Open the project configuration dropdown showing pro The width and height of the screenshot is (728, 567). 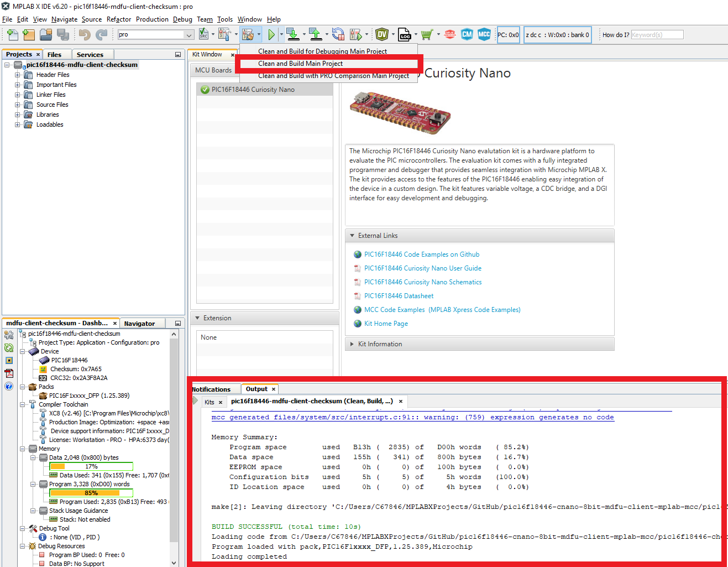point(155,34)
